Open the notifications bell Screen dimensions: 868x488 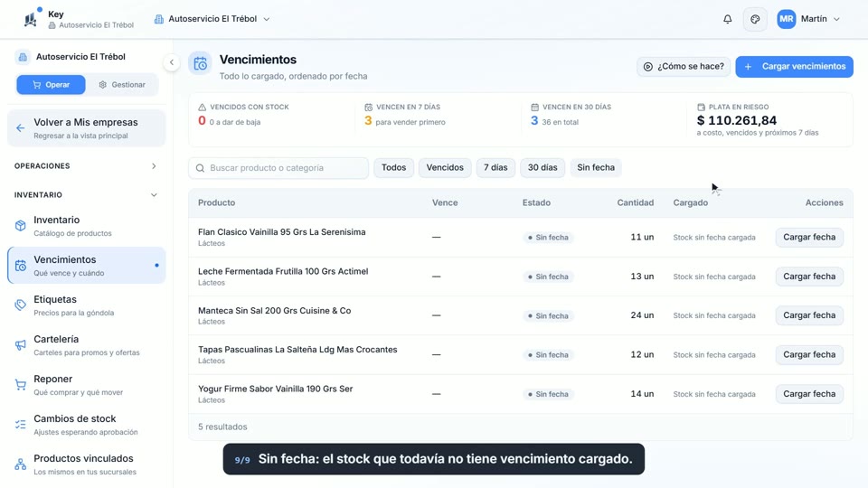pos(727,19)
